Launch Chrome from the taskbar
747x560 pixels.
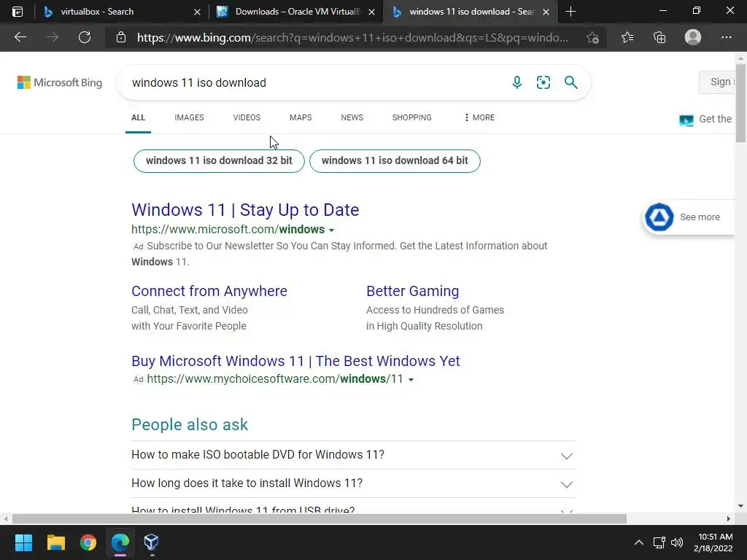(88, 542)
